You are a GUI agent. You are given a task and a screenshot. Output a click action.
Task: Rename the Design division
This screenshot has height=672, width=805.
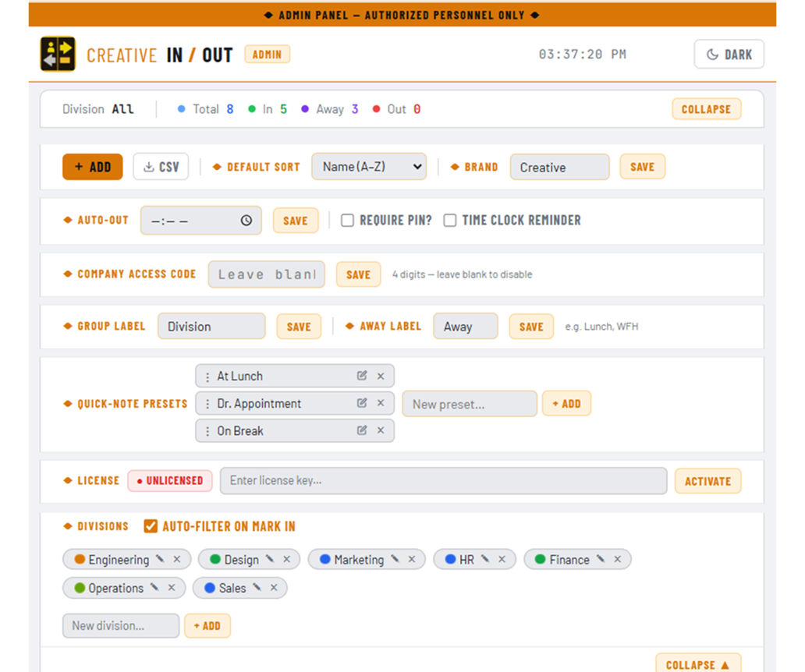point(270,559)
